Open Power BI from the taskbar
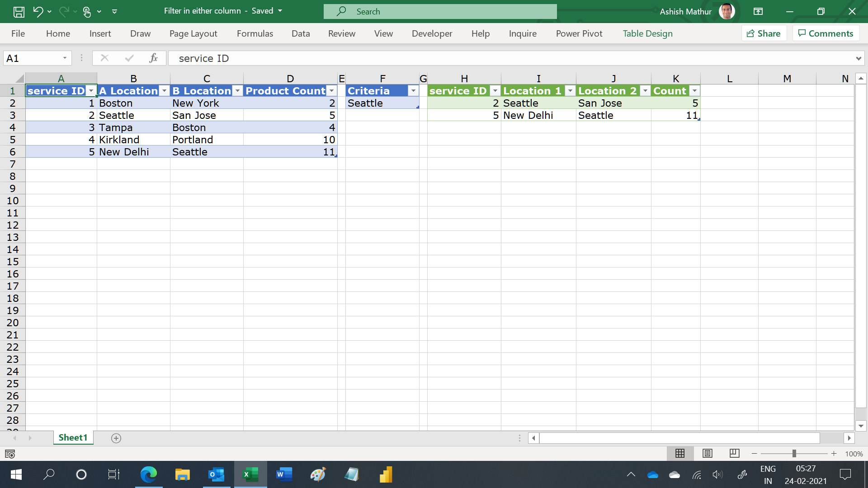Screen dimensions: 868x488 point(386,474)
